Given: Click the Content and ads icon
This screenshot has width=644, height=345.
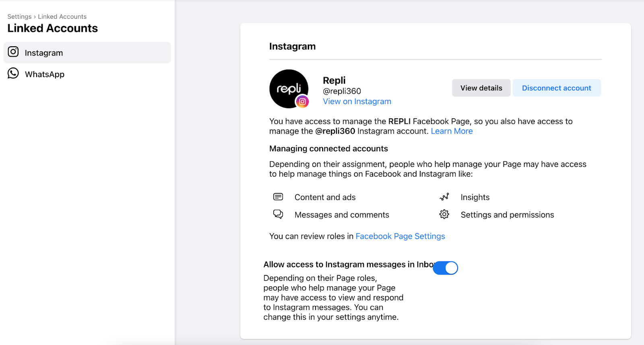Looking at the screenshot, I should [x=278, y=197].
